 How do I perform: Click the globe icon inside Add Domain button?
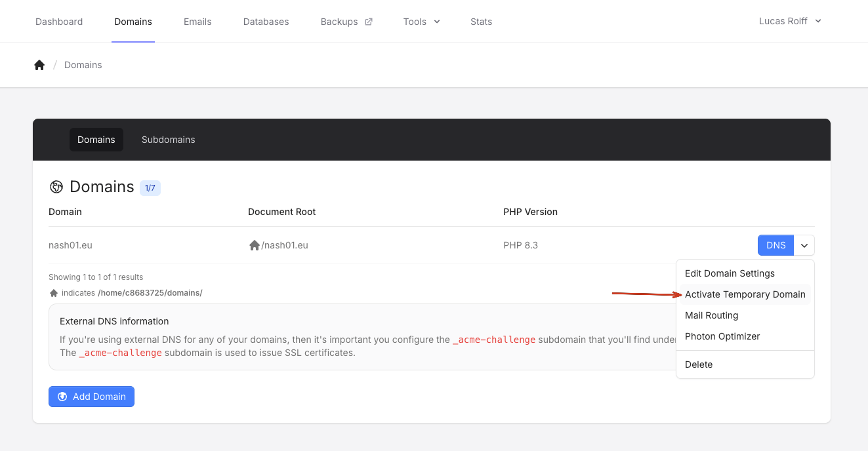click(x=63, y=397)
